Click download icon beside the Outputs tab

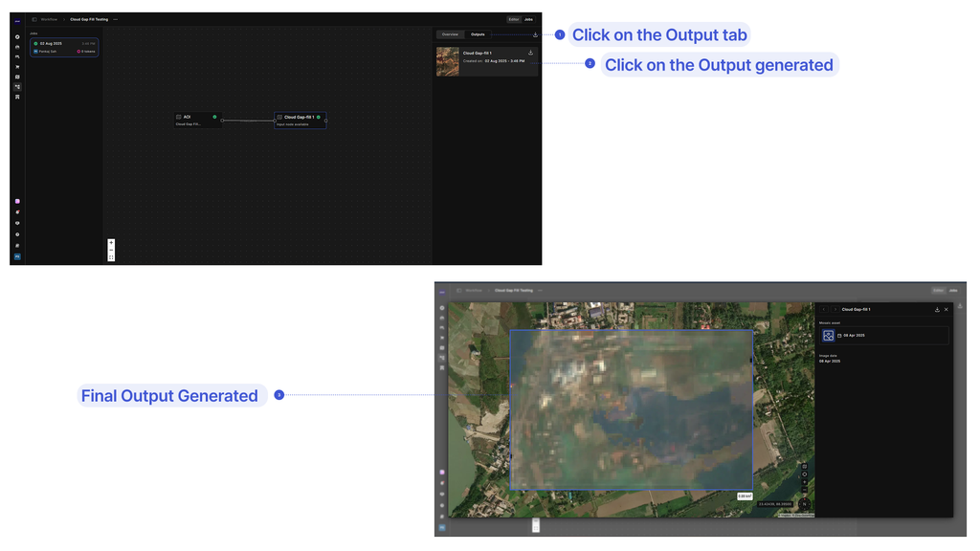pyautogui.click(x=535, y=34)
